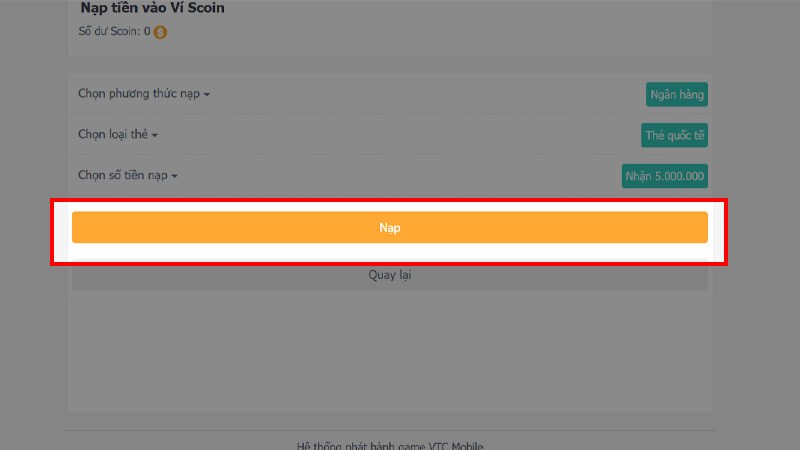Click blank space in the deposit amount row

(400, 176)
